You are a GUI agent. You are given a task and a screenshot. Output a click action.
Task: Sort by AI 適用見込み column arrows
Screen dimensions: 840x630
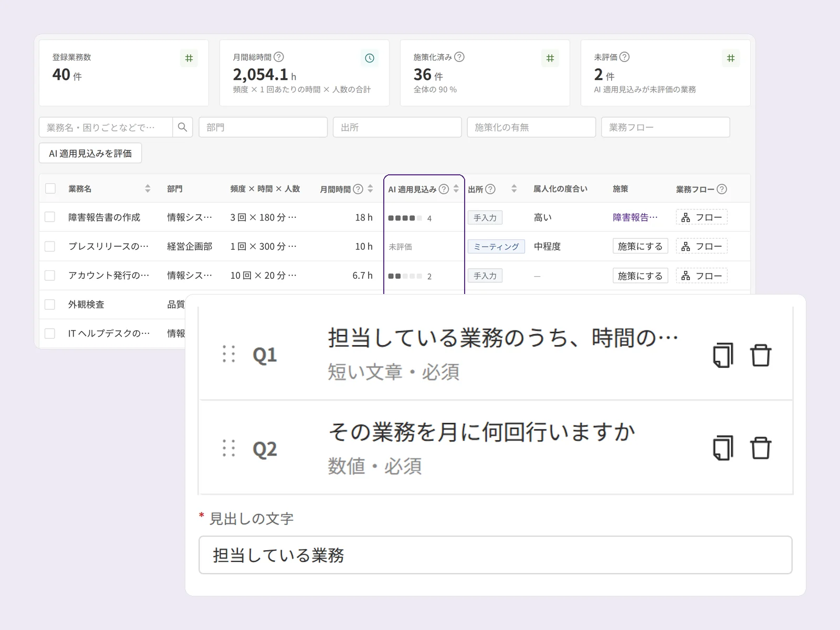pyautogui.click(x=456, y=188)
